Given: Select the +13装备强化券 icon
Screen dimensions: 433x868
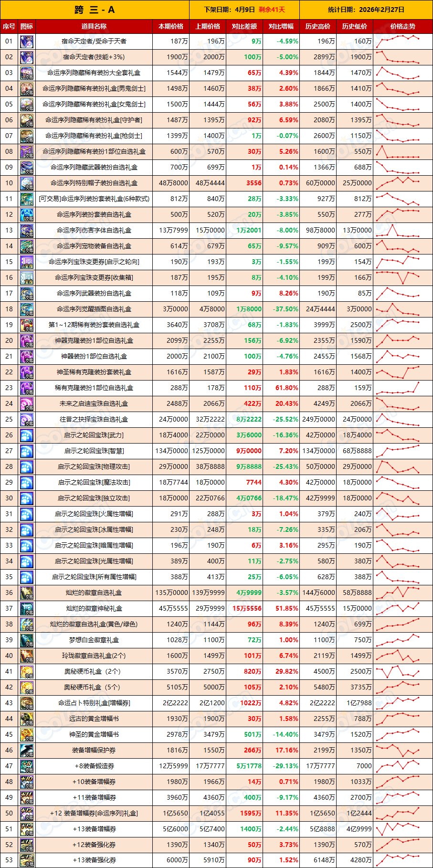Looking at the screenshot, I should click(x=27, y=861).
